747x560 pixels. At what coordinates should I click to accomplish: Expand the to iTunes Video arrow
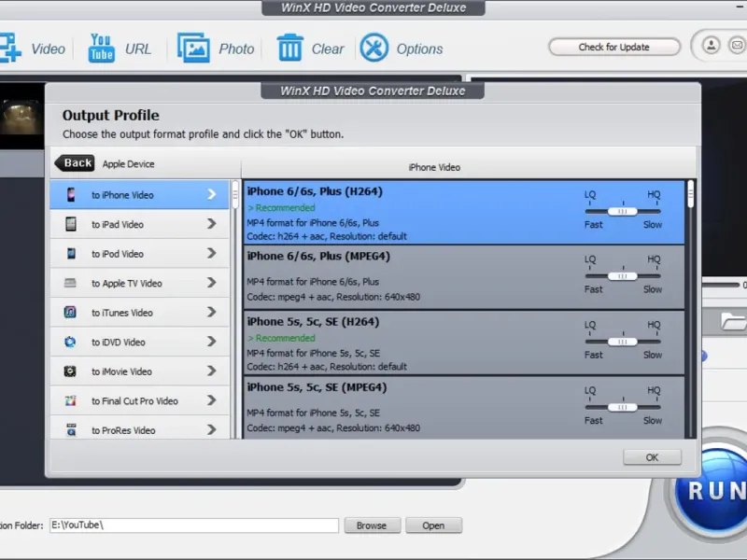coord(212,313)
